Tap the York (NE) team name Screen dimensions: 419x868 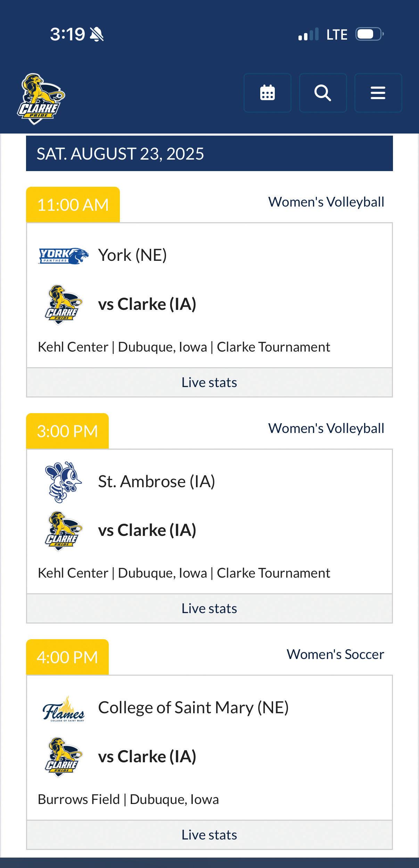coord(132,255)
